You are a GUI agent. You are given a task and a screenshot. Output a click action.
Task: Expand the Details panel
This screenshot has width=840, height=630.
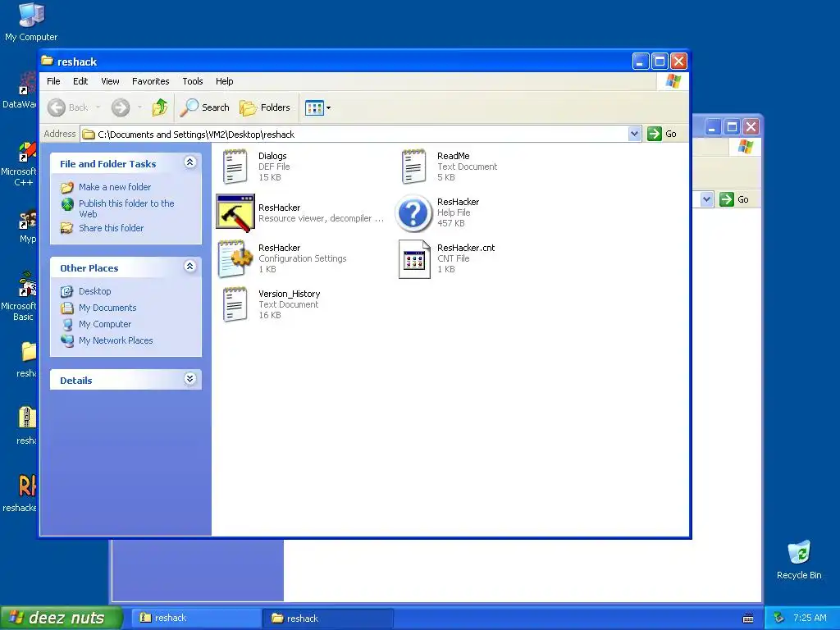[x=189, y=378]
